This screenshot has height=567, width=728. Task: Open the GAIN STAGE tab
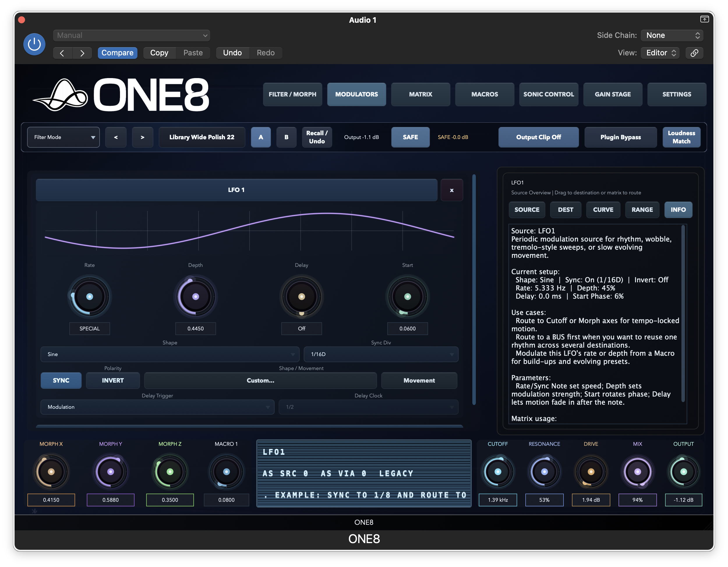point(613,94)
